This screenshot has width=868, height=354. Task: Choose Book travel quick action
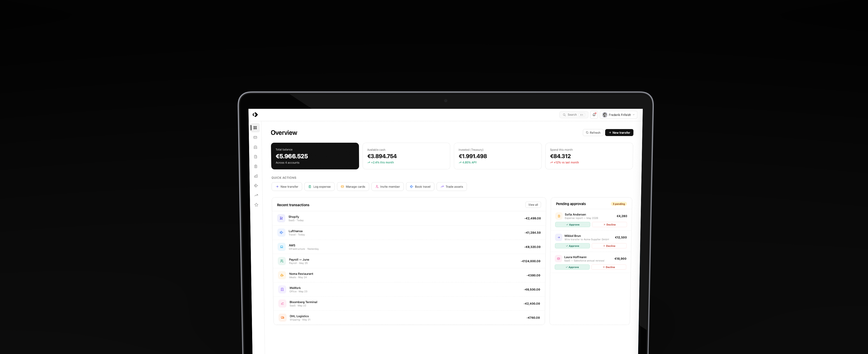[x=420, y=187]
